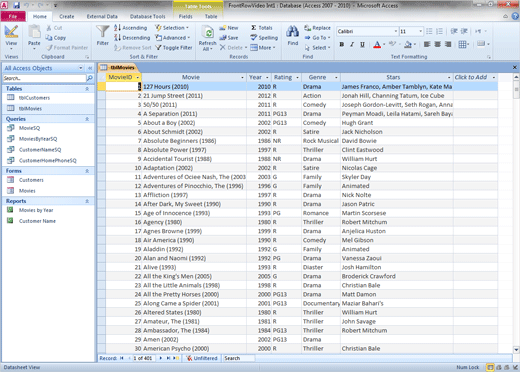Go to next record button
The width and height of the screenshot is (520, 372).
point(161,358)
